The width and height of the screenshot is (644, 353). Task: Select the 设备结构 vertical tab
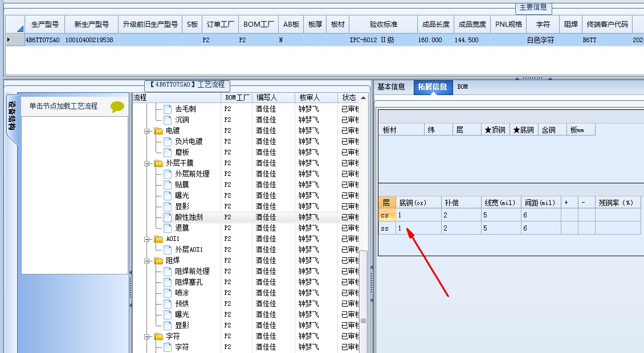[x=12, y=116]
